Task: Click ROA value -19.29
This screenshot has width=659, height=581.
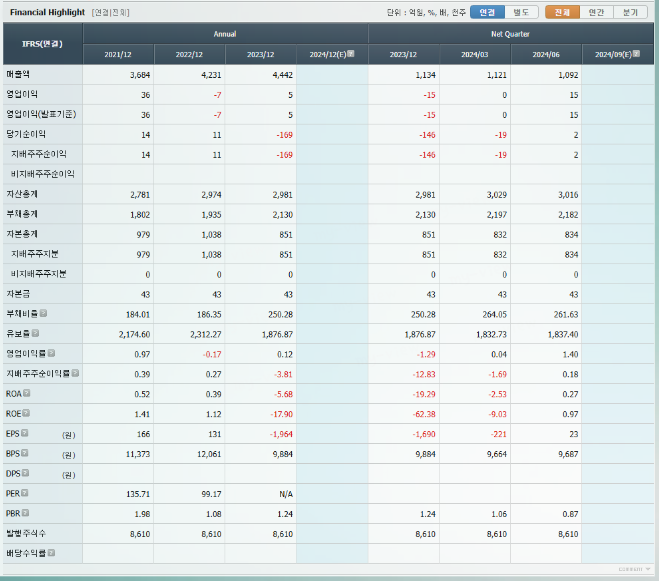Action: click(424, 394)
